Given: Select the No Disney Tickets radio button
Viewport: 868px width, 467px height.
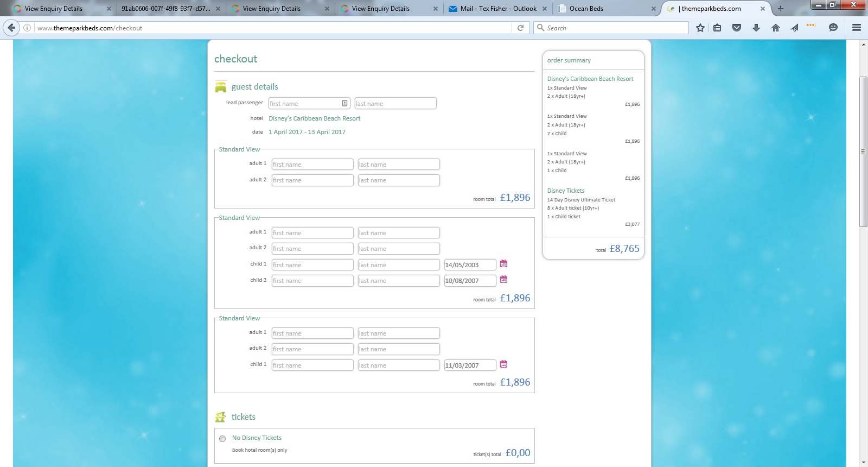Looking at the screenshot, I should 222,439.
